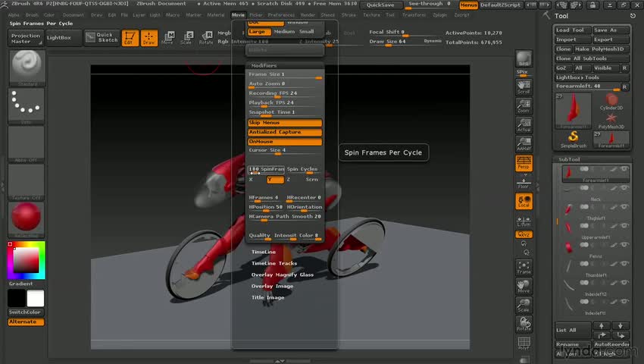The width and height of the screenshot is (644, 364).
Task: Click the Move icon in right shelf
Action: click(524, 286)
